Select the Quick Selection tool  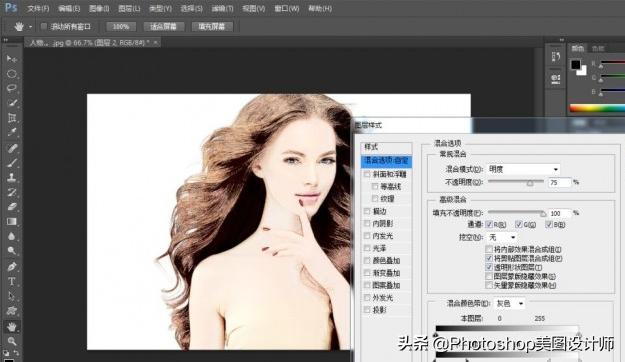(x=12, y=103)
